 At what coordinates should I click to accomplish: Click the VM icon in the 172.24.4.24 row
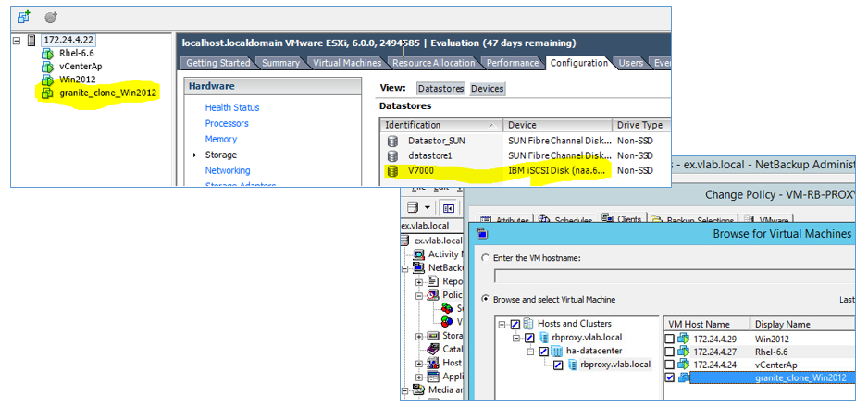pos(683,365)
